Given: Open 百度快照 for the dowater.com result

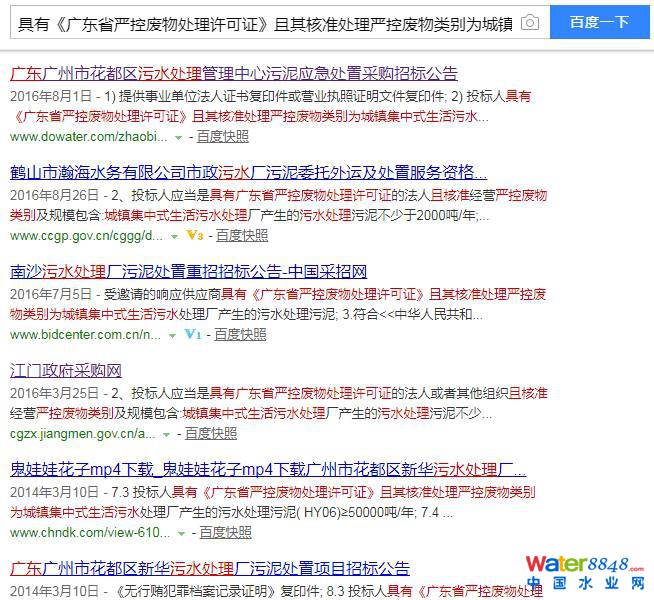Looking at the screenshot, I should pos(223,137).
